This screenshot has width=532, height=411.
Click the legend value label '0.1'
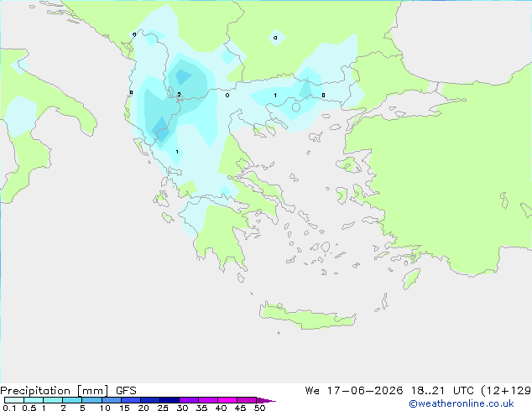pyautogui.click(x=9, y=408)
